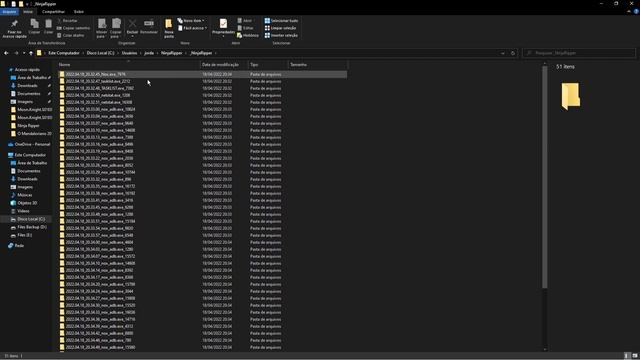Click the Colar paste icon
Viewport: 640px width, 360px height.
[48, 27]
